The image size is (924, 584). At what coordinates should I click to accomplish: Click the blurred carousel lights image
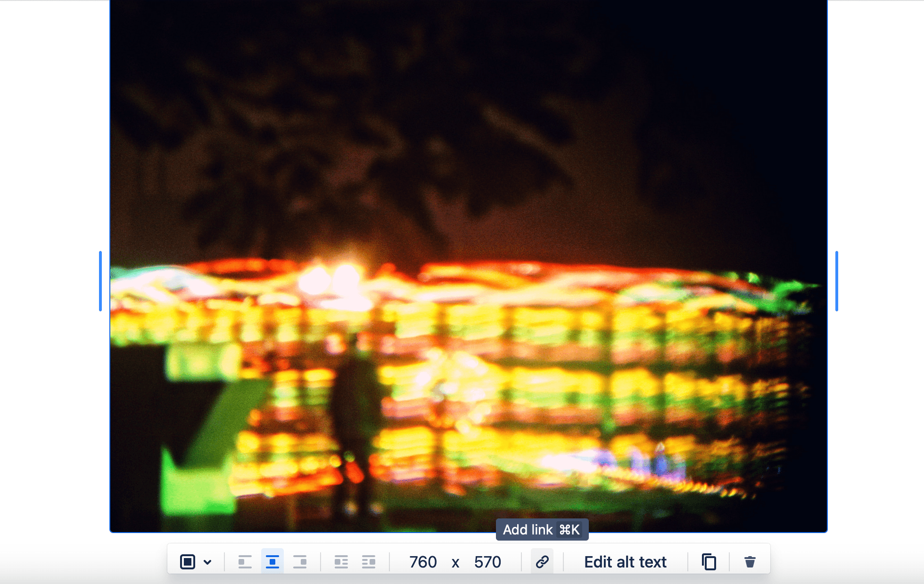pyautogui.click(x=469, y=266)
